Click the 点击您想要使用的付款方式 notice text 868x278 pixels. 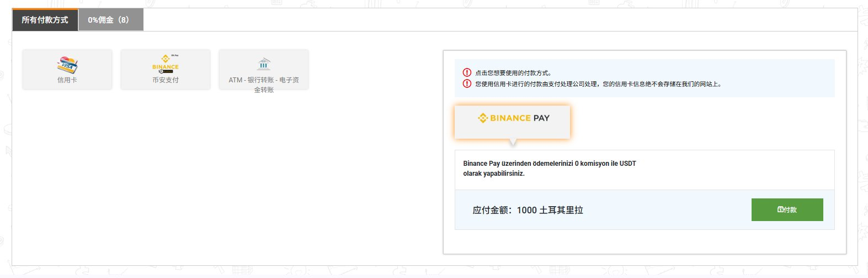513,73
